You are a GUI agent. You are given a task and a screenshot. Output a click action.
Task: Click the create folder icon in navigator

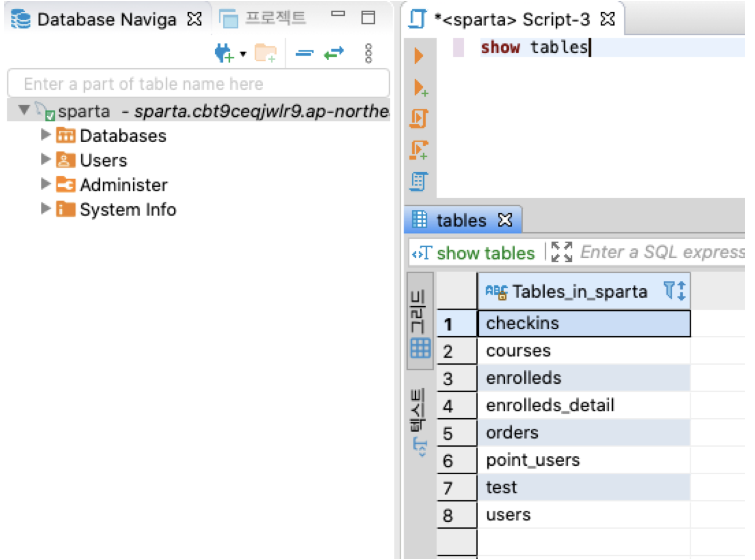[265, 53]
